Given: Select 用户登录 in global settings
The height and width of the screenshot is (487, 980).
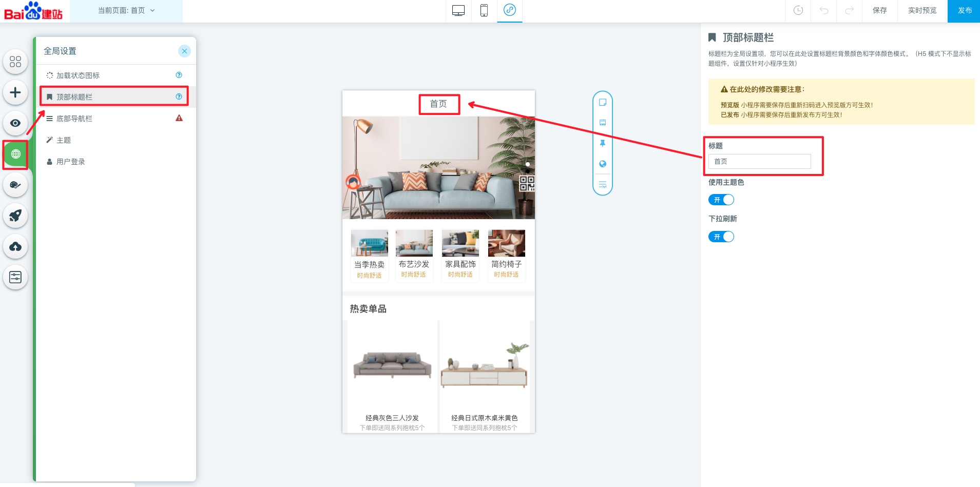Looking at the screenshot, I should click(x=71, y=162).
